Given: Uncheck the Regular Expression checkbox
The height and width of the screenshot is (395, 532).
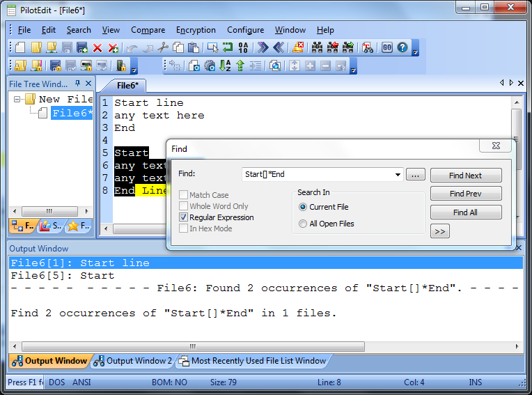Looking at the screenshot, I should (184, 217).
